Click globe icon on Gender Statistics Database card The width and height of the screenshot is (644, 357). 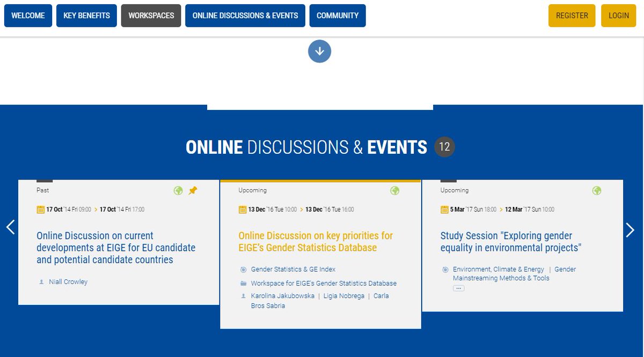(x=395, y=191)
